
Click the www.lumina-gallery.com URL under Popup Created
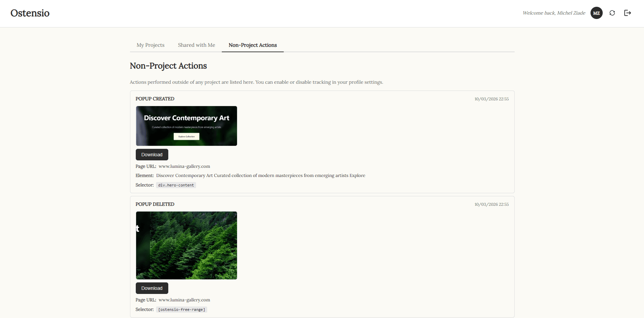(x=184, y=166)
